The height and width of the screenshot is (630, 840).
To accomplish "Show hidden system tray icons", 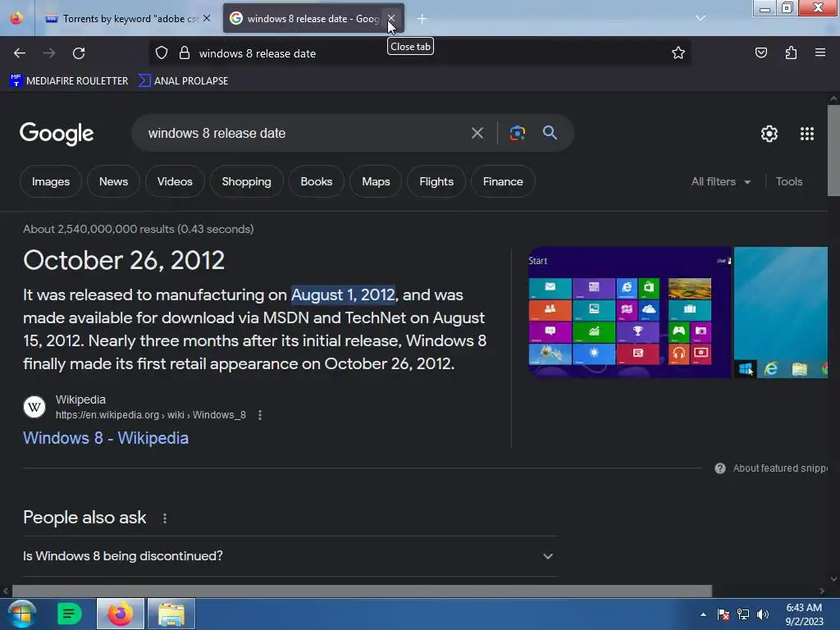I will (x=703, y=614).
